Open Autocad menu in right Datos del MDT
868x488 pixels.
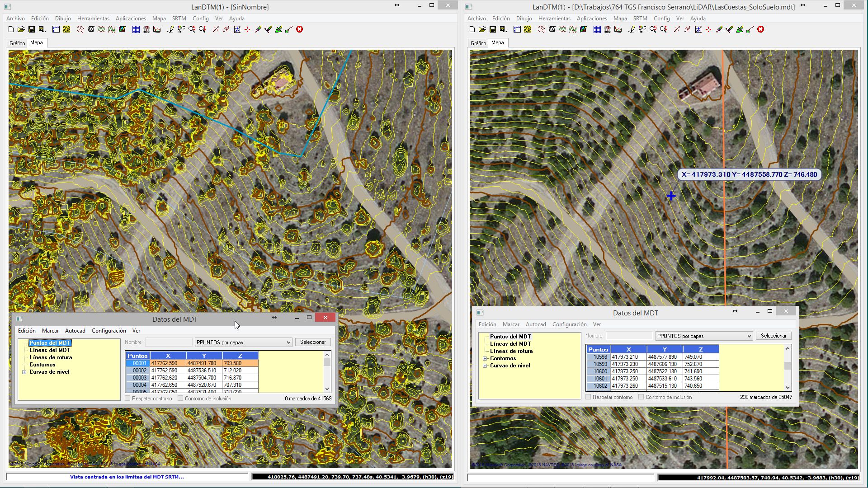(x=536, y=324)
